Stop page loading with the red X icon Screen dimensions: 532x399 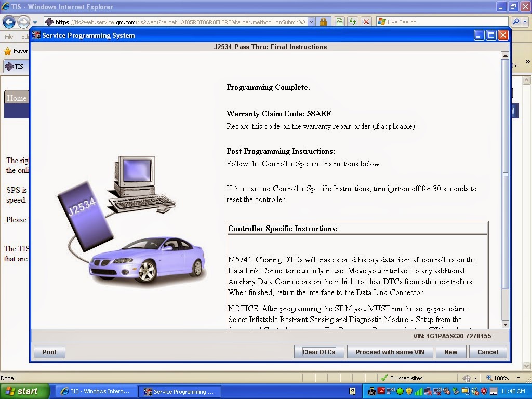click(366, 22)
